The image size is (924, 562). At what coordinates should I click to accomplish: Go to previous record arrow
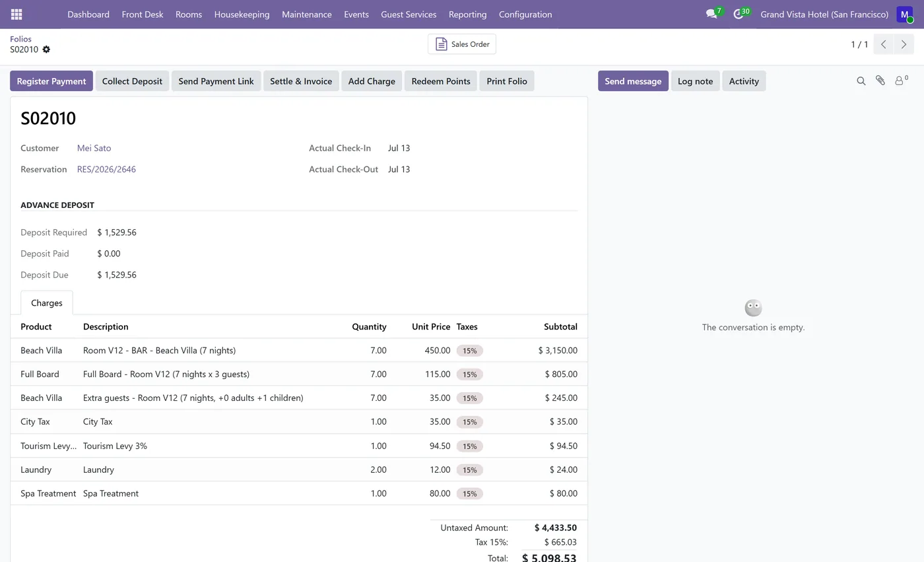pos(884,44)
